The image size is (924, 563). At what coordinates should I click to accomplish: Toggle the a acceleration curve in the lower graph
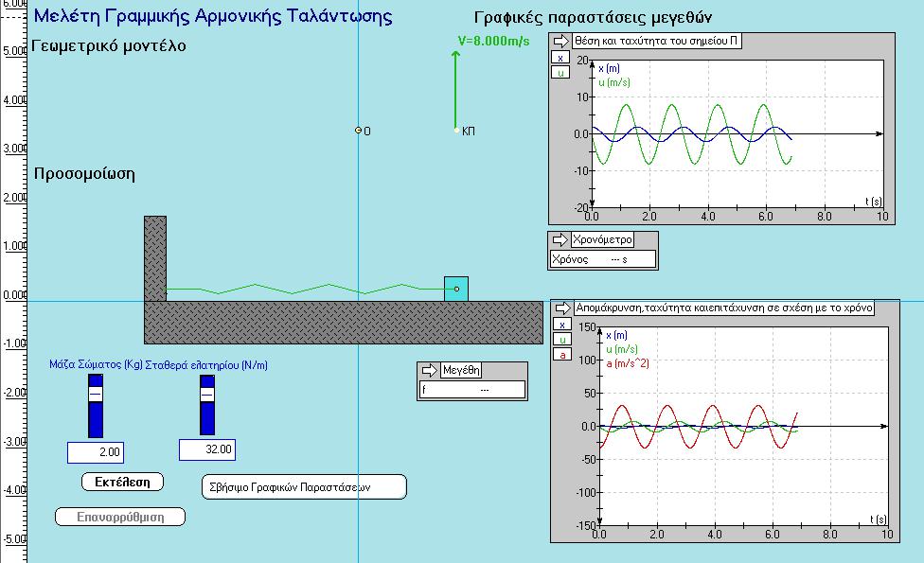pos(562,355)
